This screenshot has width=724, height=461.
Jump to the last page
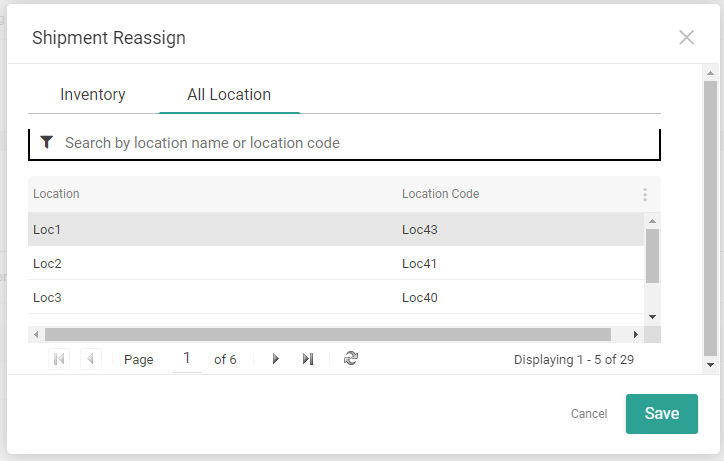[x=308, y=359]
